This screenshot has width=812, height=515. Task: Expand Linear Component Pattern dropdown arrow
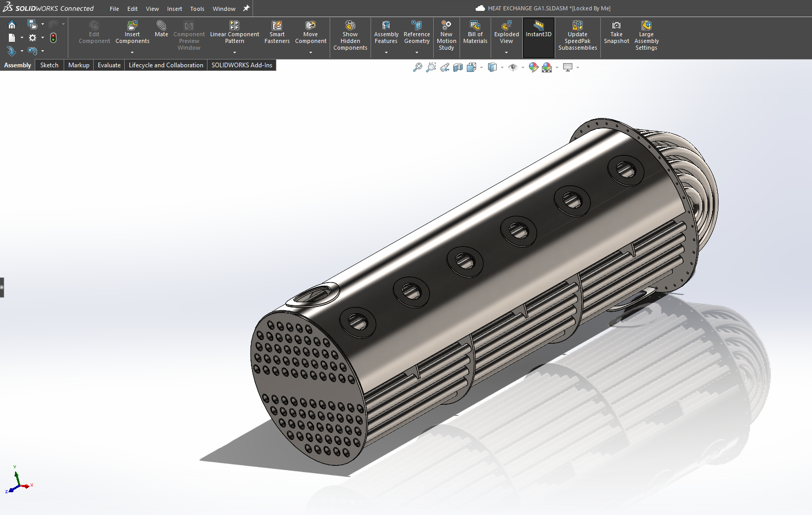234,52
